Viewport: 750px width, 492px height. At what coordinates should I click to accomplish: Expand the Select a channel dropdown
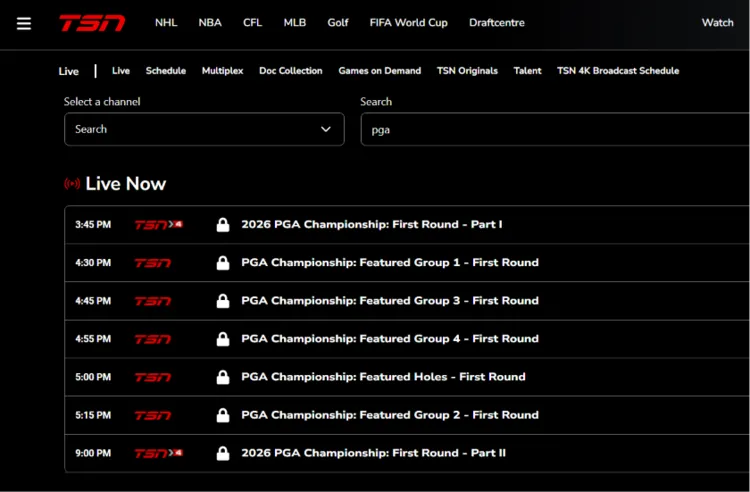(204, 129)
